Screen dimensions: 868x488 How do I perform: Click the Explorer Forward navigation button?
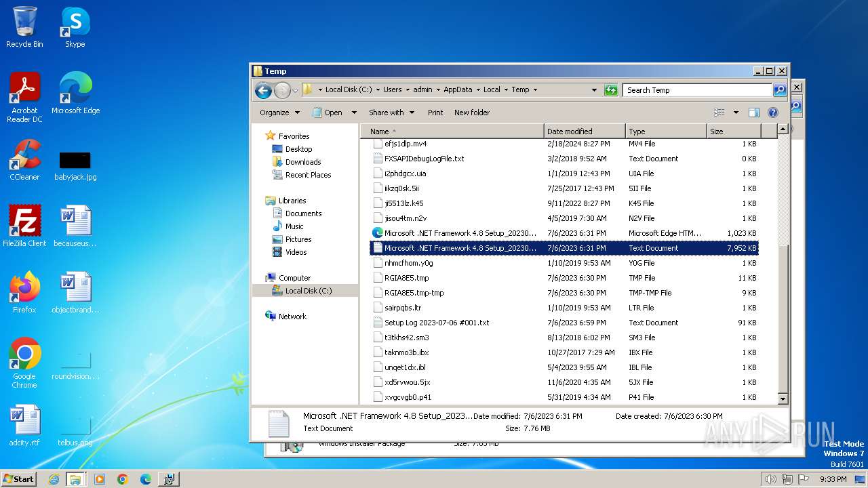(282, 89)
